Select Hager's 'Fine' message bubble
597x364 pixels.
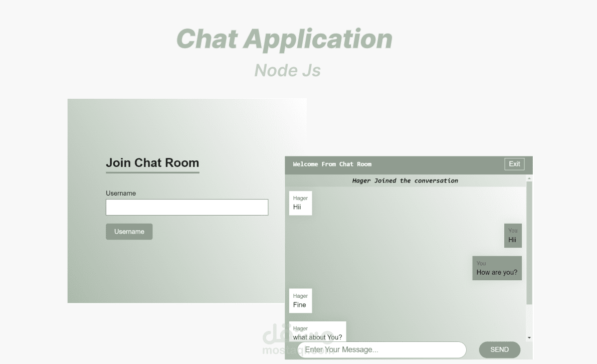pyautogui.click(x=300, y=300)
